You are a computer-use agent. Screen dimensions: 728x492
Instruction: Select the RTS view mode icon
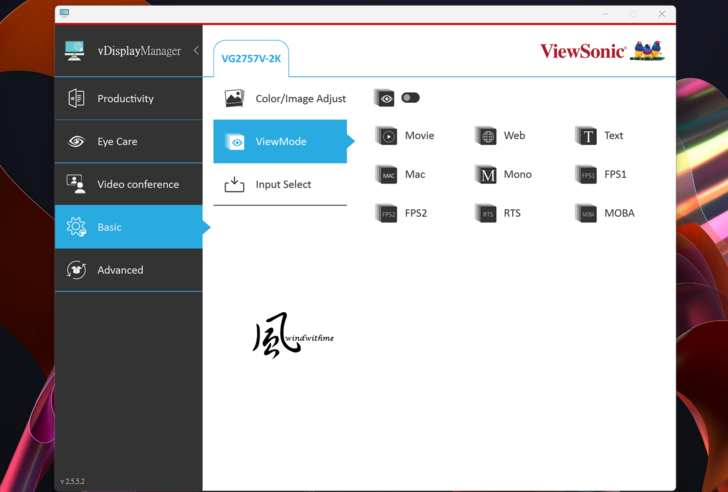tap(486, 213)
